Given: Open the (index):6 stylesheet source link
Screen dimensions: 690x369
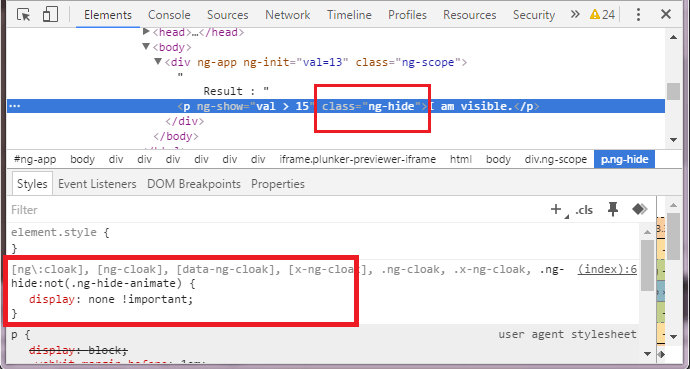Looking at the screenshot, I should [607, 269].
